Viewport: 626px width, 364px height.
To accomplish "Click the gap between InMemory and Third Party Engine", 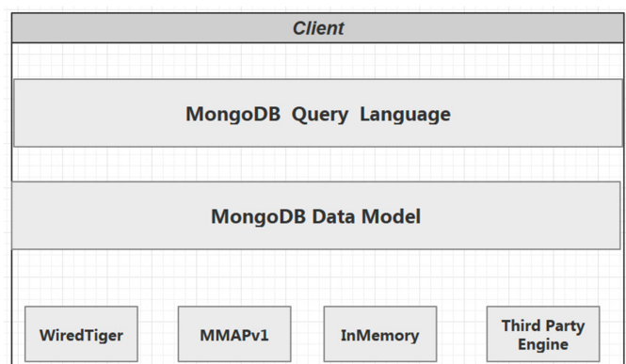I will (x=461, y=334).
